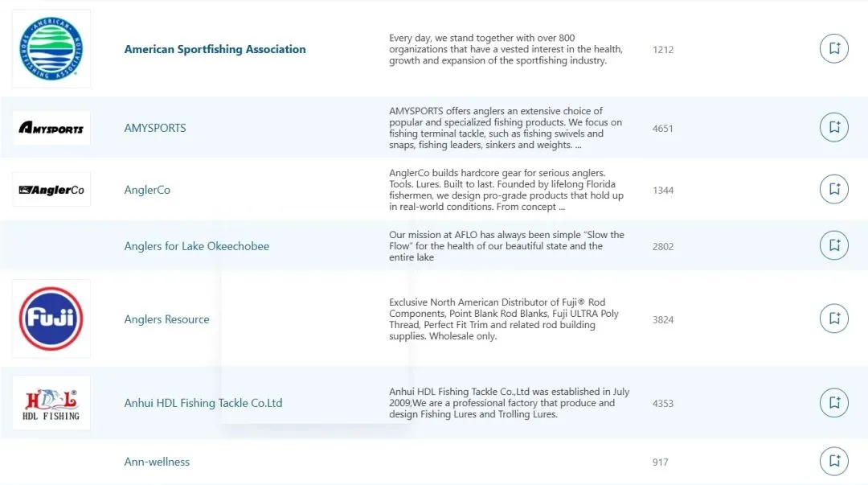Open Anhui HDL Fishing Tackle Co.Ltd page
Viewport: 868px width, 485px height.
(x=203, y=403)
